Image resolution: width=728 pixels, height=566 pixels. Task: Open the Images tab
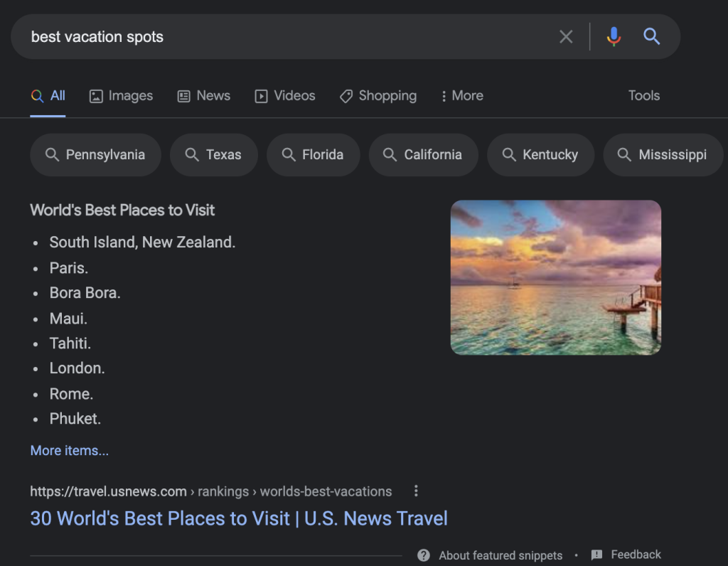(x=121, y=96)
